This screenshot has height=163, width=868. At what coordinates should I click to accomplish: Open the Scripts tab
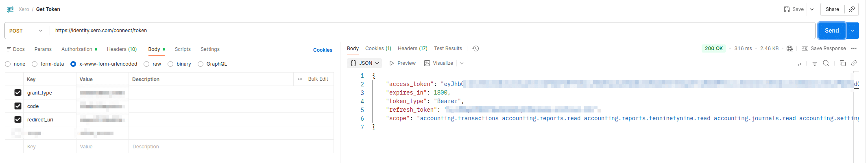183,49
